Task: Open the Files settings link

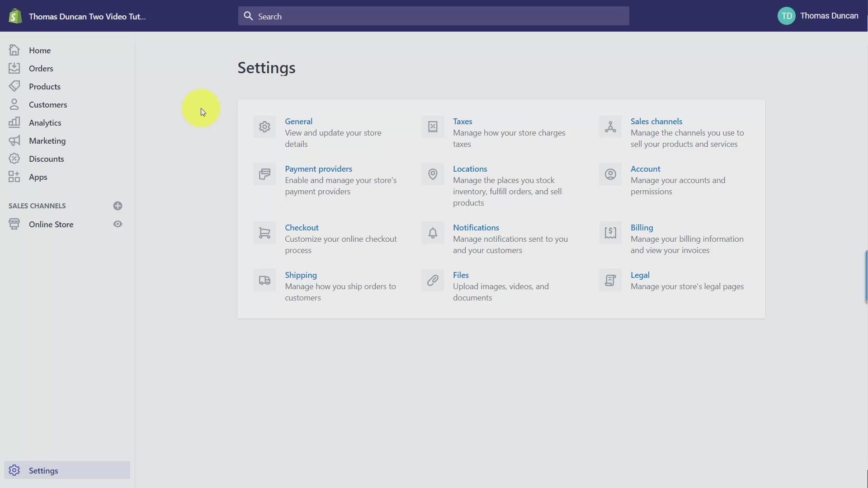Action: click(x=461, y=275)
